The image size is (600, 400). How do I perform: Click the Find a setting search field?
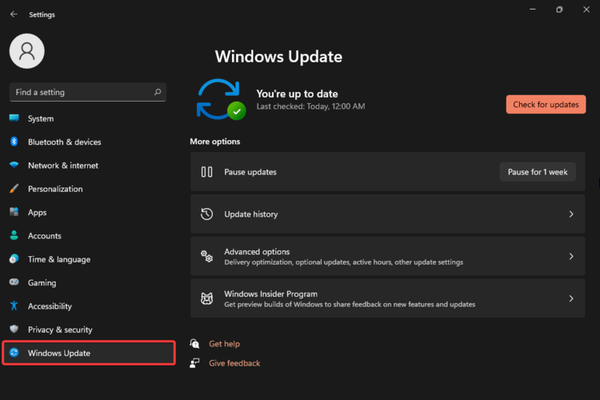(78, 92)
